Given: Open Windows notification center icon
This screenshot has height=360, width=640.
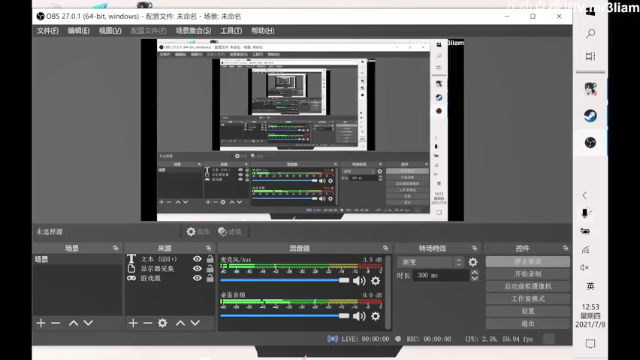Looking at the screenshot, I should pyautogui.click(x=590, y=344).
